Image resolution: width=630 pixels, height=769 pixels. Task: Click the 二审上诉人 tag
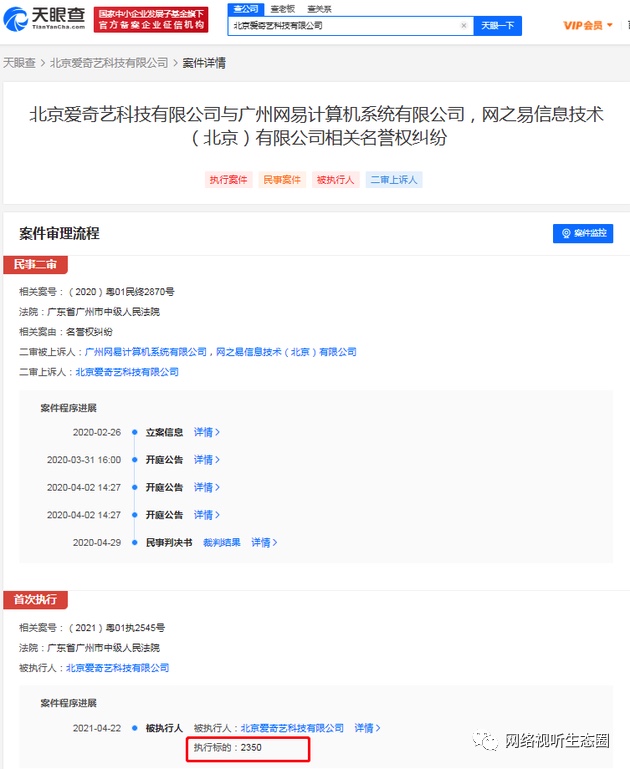tap(394, 179)
